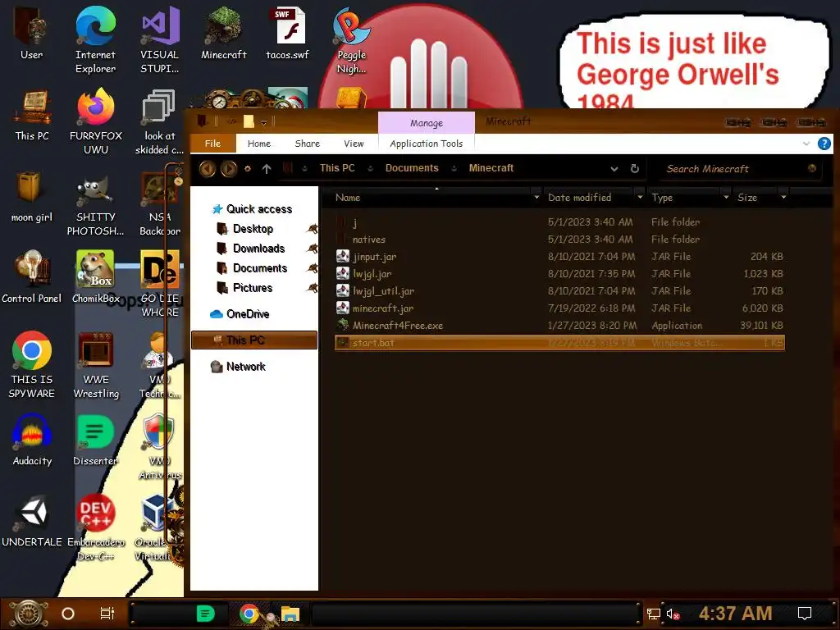The height and width of the screenshot is (630, 840).
Task: Click the Manage contextual tab
Action: click(x=427, y=123)
